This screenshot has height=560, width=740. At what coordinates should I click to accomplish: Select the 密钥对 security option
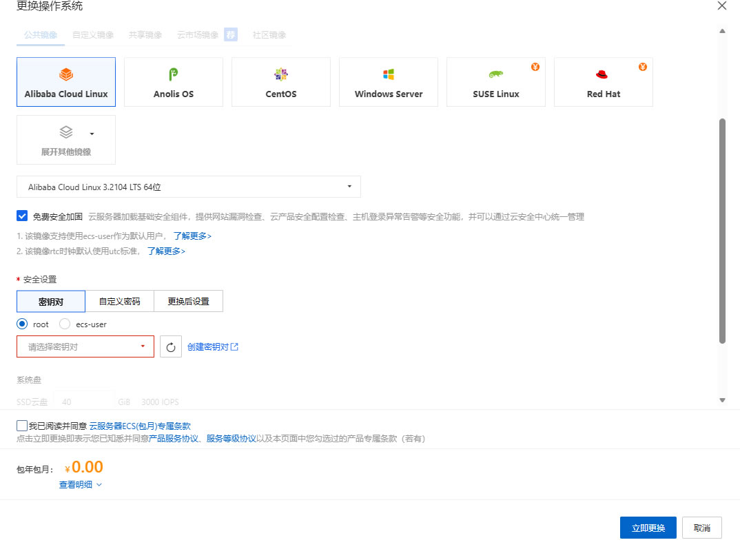(51, 302)
